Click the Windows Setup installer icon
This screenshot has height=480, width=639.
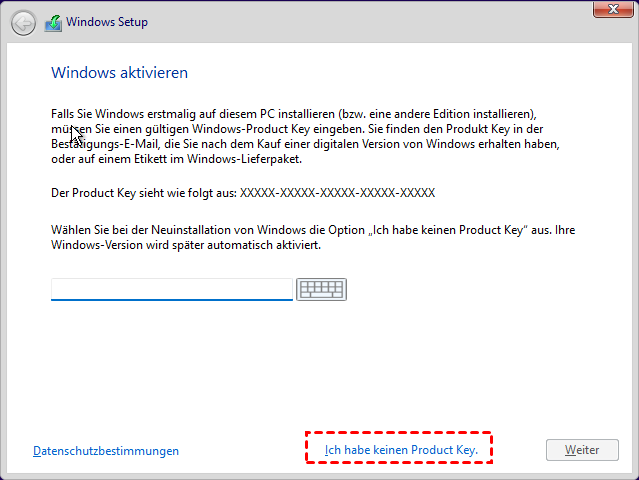tap(53, 23)
